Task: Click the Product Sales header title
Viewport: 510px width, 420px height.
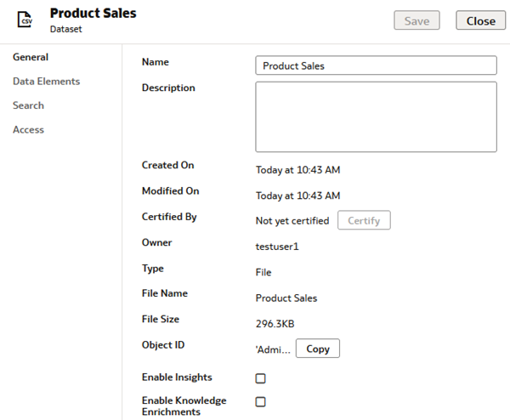Action: point(93,13)
